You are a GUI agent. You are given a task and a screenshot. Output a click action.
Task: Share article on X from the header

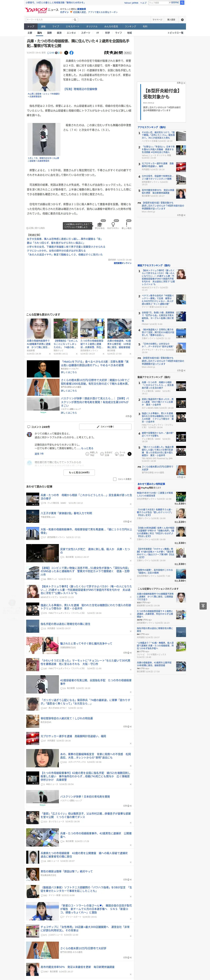click(x=66, y=53)
